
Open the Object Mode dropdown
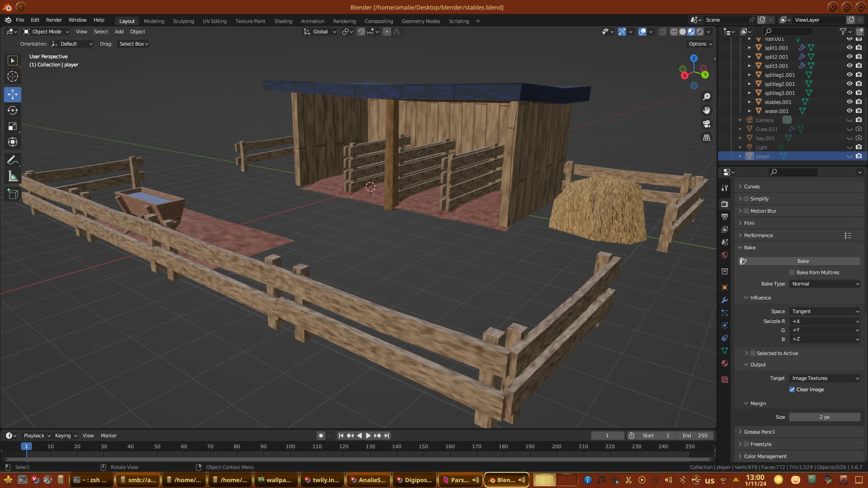click(46, 32)
